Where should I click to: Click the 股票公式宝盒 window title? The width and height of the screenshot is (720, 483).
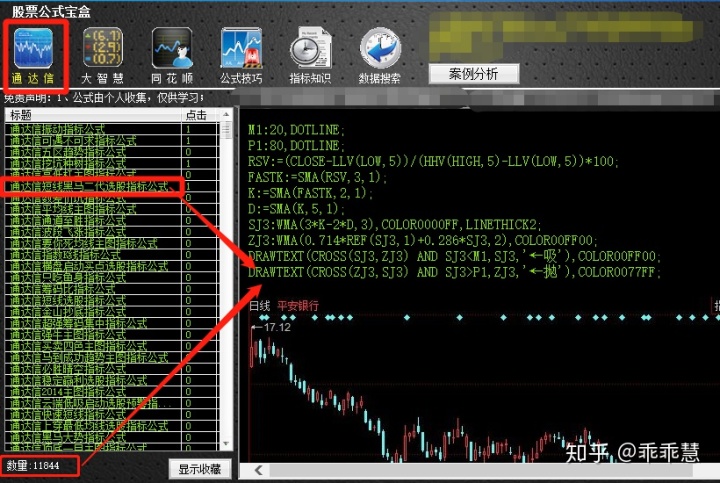click(51, 12)
